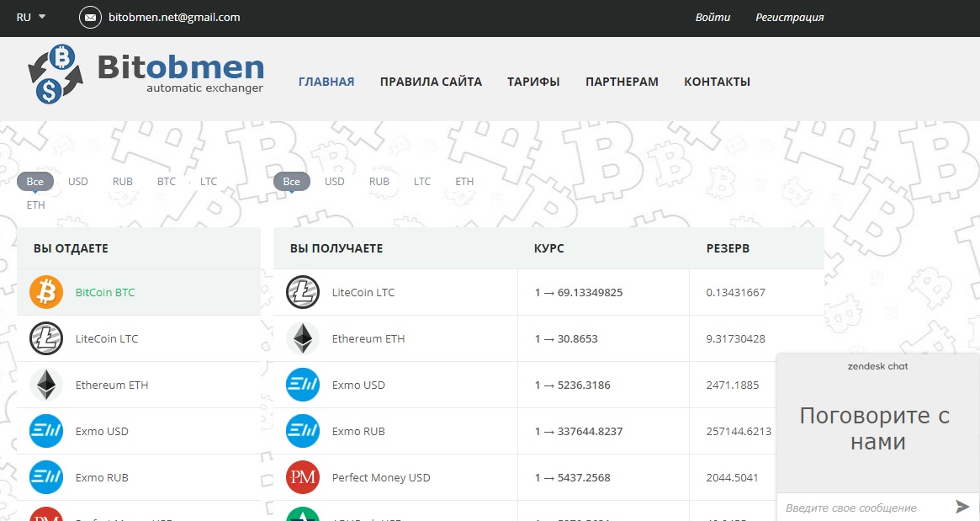Click the LiteCoin icon in receive list
Image resolution: width=980 pixels, height=521 pixels.
(303, 292)
